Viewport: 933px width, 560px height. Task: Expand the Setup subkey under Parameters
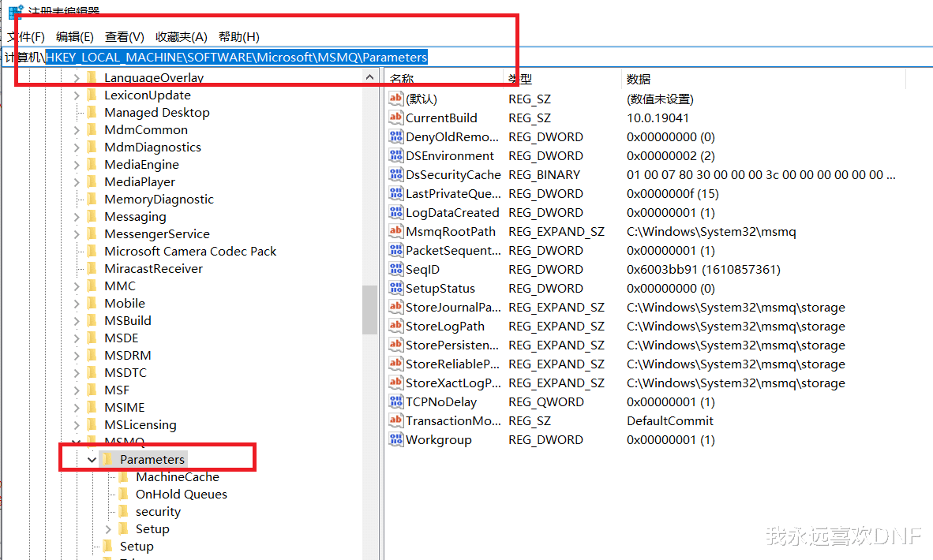(107, 529)
